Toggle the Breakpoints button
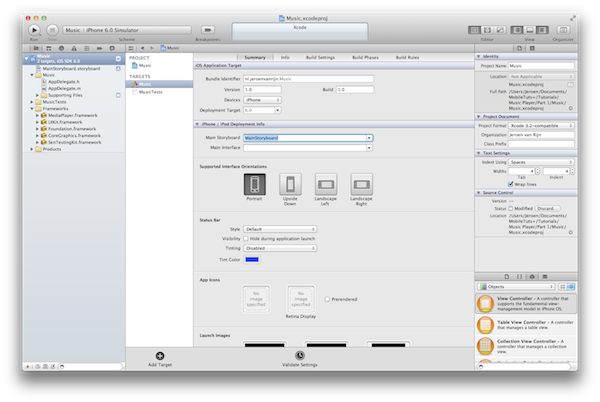Image resolution: width=600 pixels, height=402 pixels. click(x=208, y=30)
